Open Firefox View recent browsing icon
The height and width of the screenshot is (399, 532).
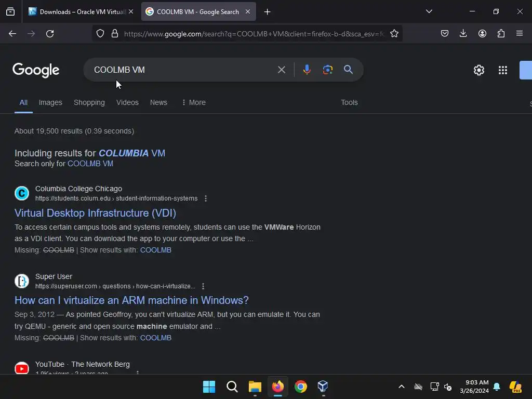[10, 12]
